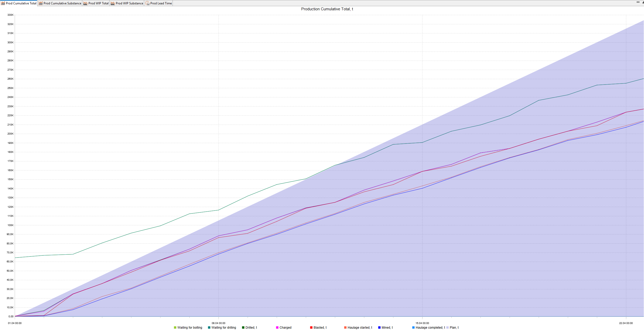Click the 'Mined, t' legend label

coord(387,328)
